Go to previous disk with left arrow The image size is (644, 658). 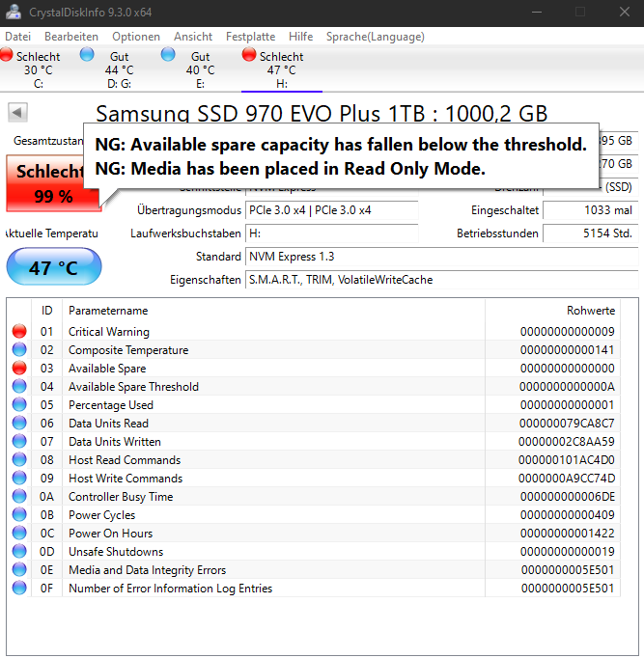tap(17, 113)
